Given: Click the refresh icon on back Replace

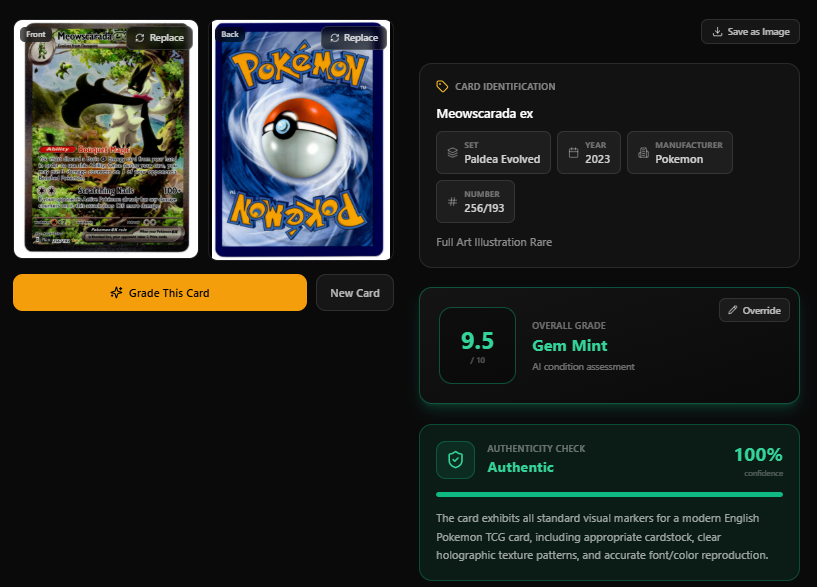Looking at the screenshot, I should [x=335, y=38].
